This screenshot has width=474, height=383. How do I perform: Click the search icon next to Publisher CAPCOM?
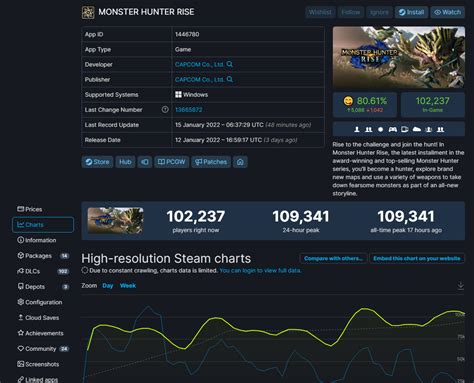pyautogui.click(x=230, y=79)
